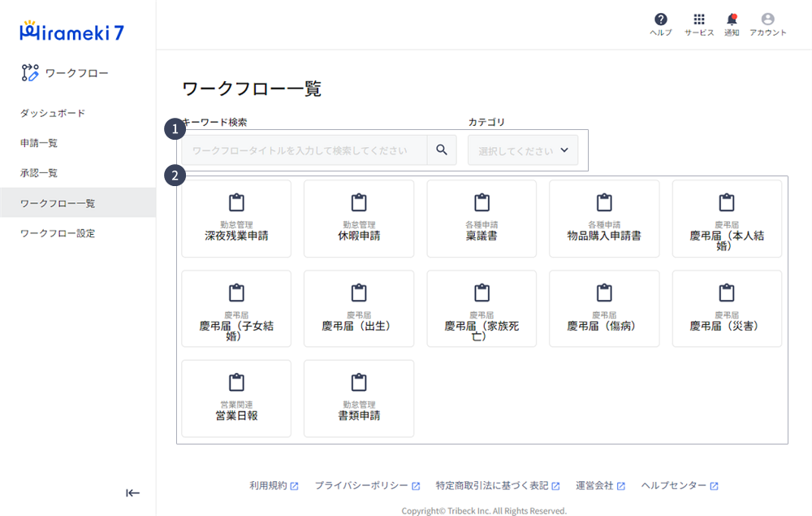The image size is (812, 516).
Task: Open the カテゴリ dropdown
Action: point(523,150)
